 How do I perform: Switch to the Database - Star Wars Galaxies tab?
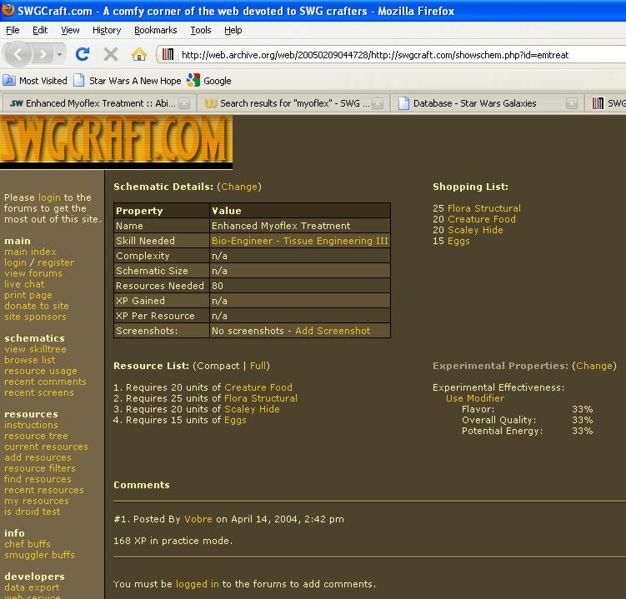pyautogui.click(x=474, y=103)
